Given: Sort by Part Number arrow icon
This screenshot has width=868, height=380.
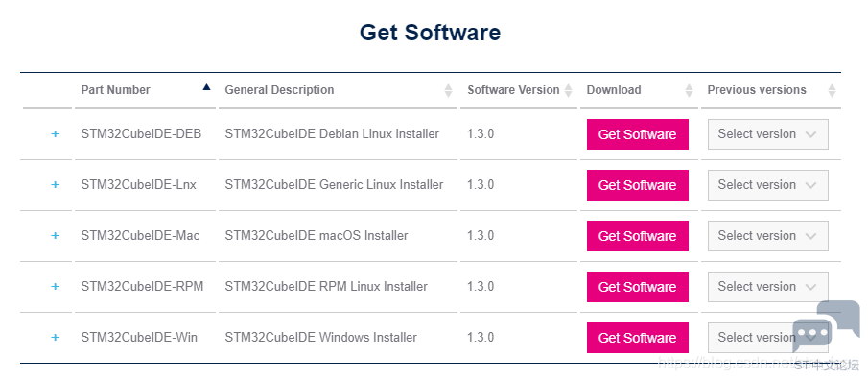Looking at the screenshot, I should click(x=206, y=87).
